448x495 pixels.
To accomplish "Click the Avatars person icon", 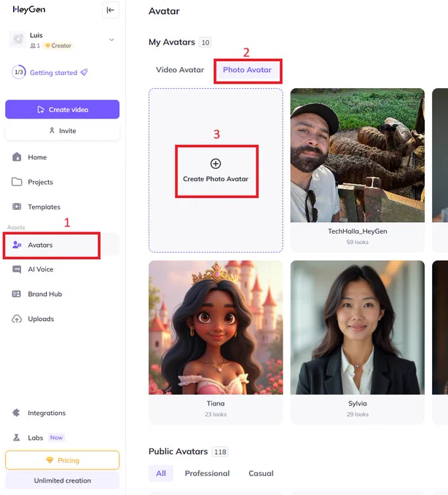I will (17, 245).
